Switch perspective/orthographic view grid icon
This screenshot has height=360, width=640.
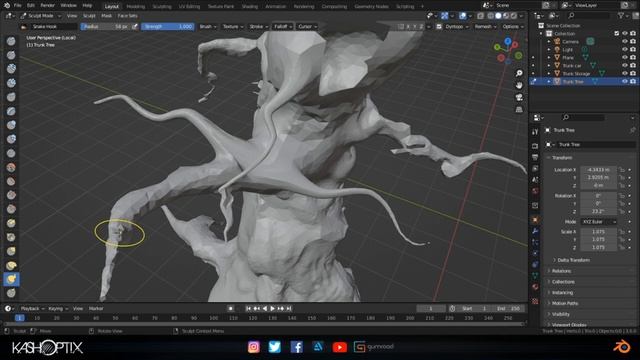519,110
